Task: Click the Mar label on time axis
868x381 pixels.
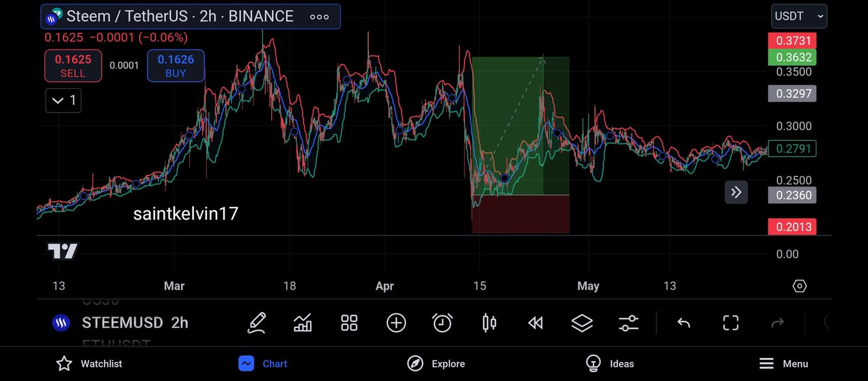Action: click(x=174, y=286)
